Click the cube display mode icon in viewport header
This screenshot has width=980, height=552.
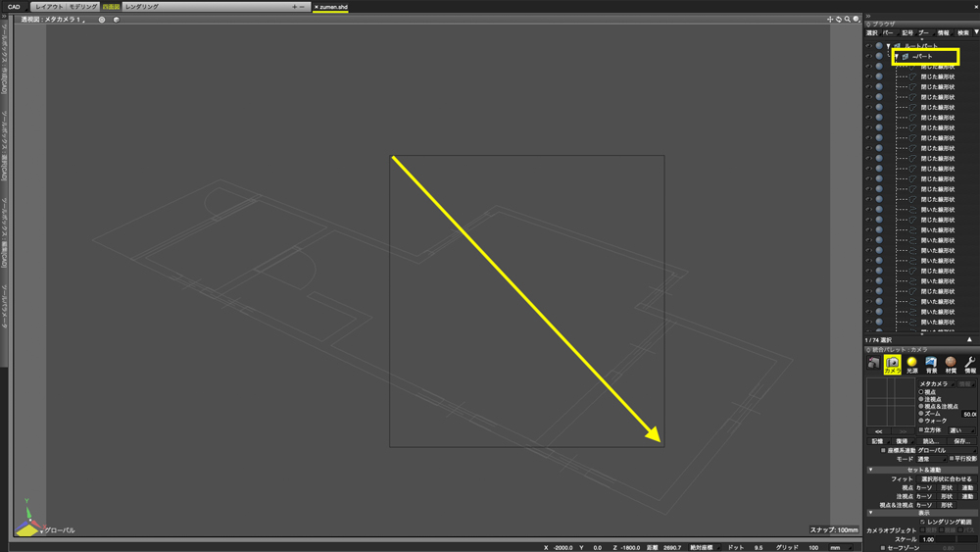pos(117,20)
